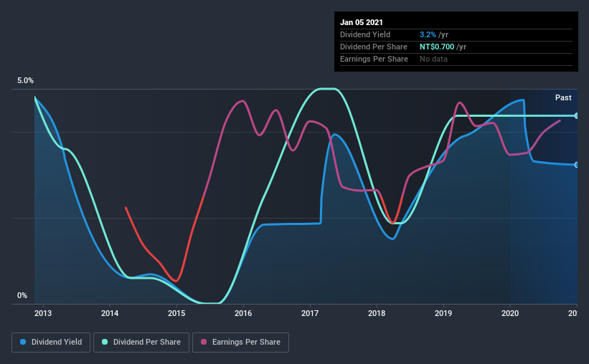
Task: Toggle the Dividend Per Share legend series
Action: (x=141, y=343)
